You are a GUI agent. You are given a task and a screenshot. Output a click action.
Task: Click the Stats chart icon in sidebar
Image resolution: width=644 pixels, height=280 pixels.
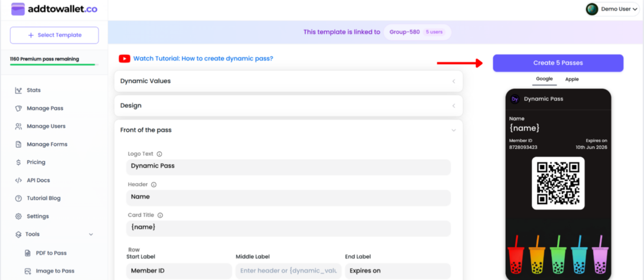[19, 90]
